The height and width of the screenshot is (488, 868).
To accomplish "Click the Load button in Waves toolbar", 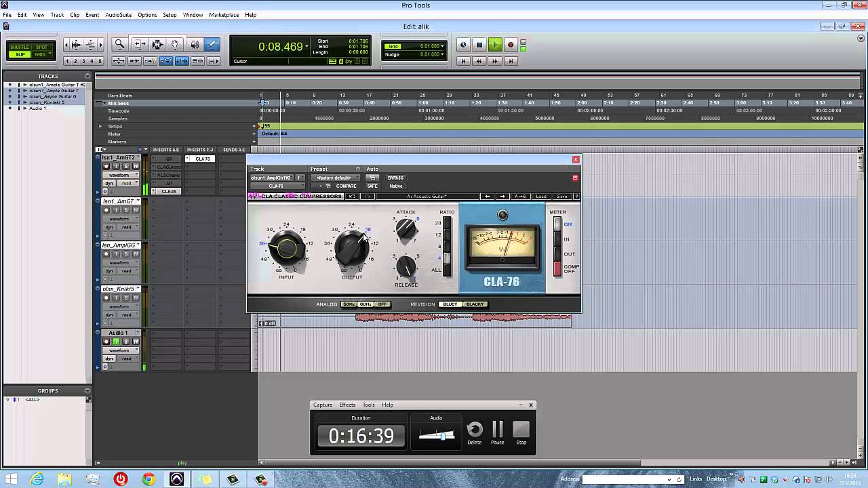I will coord(540,197).
